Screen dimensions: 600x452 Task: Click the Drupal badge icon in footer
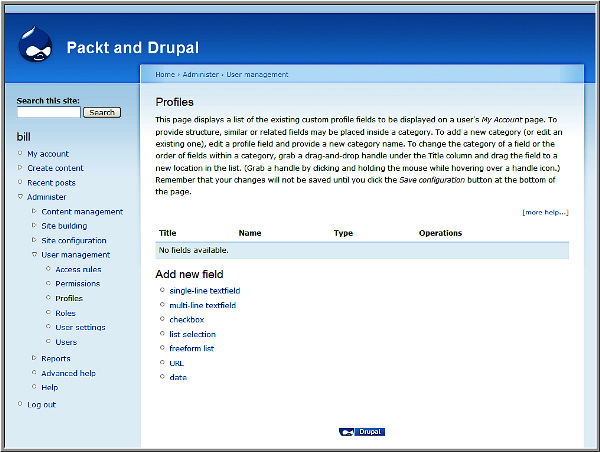[x=362, y=432]
